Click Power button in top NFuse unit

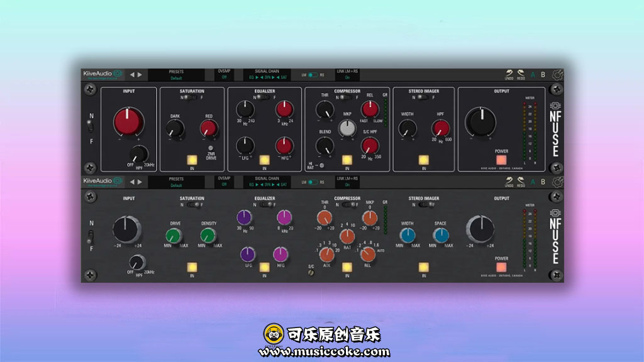click(x=501, y=160)
